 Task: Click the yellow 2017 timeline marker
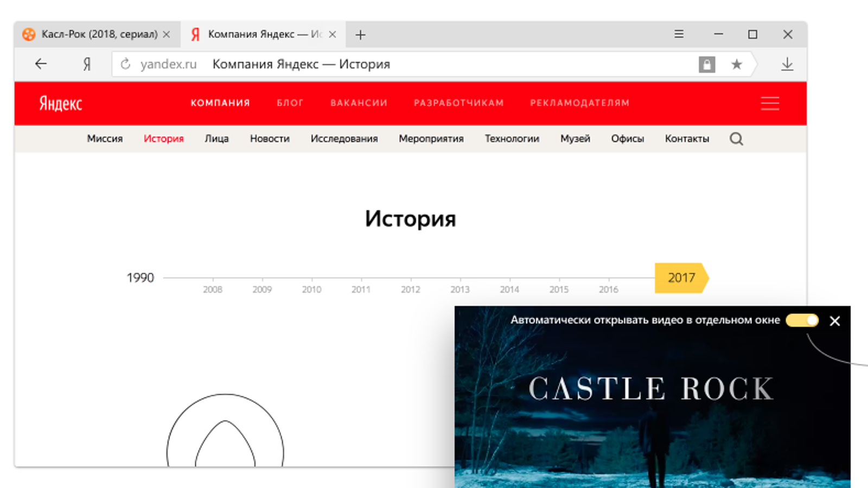click(x=681, y=278)
